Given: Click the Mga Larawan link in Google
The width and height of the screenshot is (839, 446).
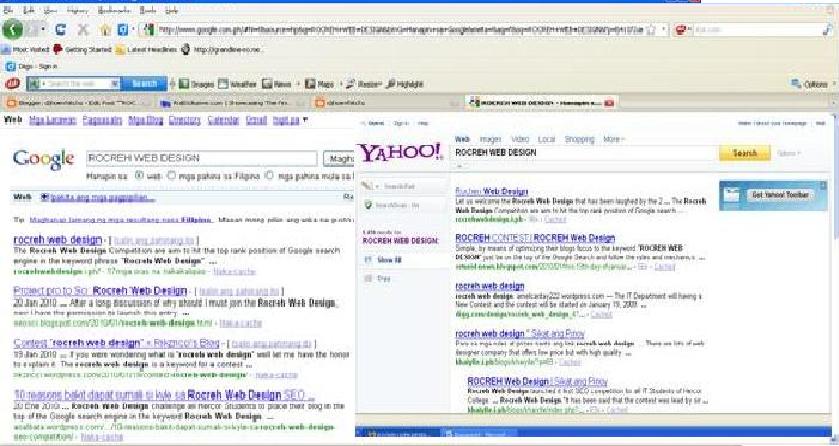Looking at the screenshot, I should (52, 120).
